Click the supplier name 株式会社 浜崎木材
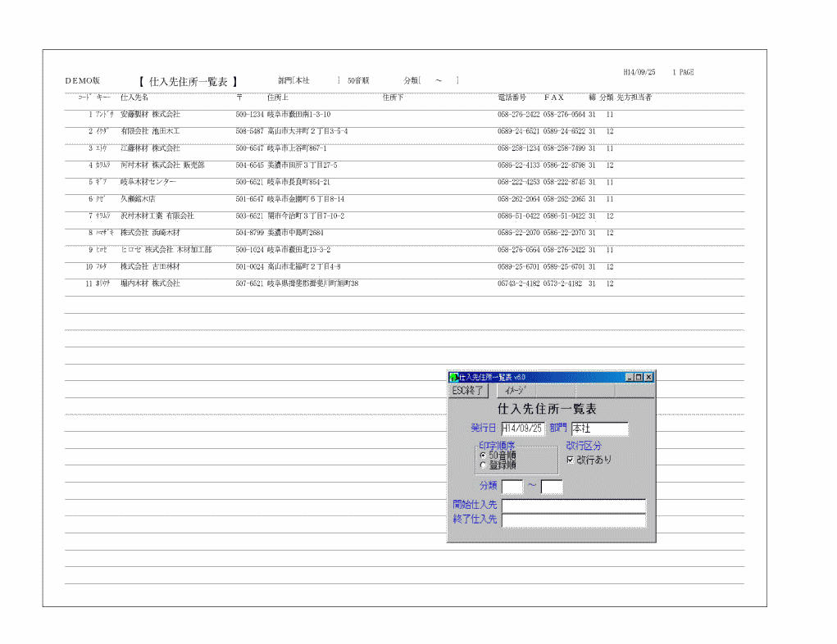837x644 pixels. pos(151,233)
